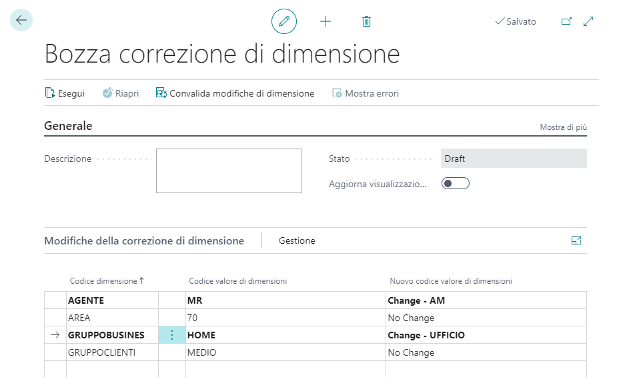Toggle Aggiorna visualizzazio... switch
This screenshot has height=378, width=644.
click(x=455, y=183)
